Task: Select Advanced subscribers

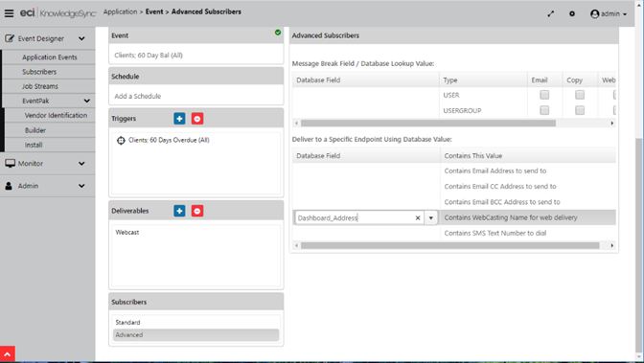Action: pyautogui.click(x=195, y=335)
